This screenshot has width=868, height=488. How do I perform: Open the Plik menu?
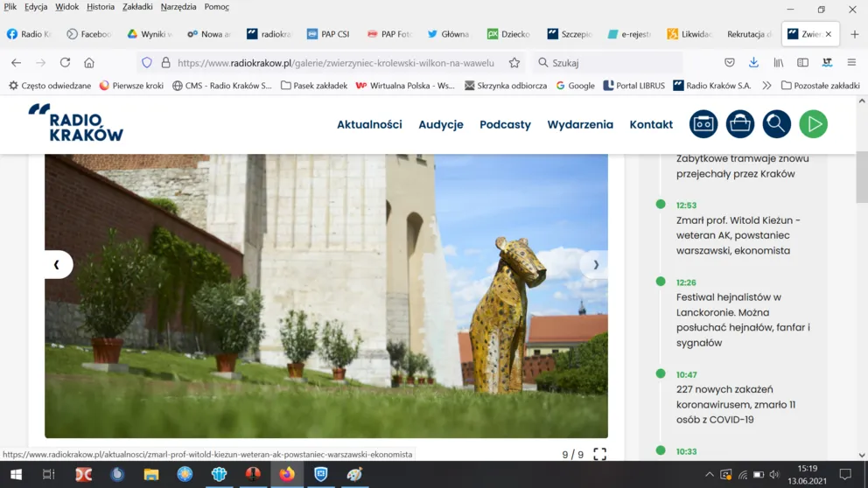(10, 7)
